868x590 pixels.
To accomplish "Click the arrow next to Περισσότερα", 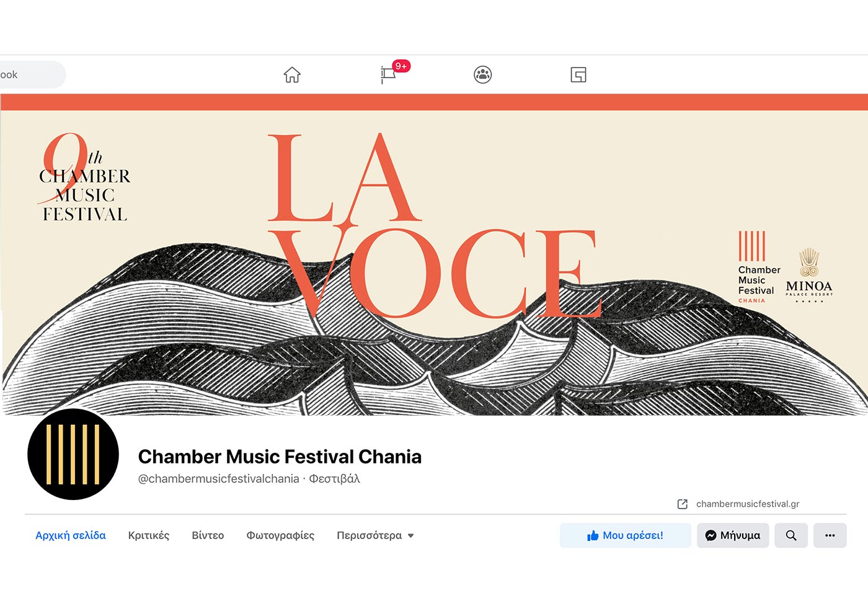I will pyautogui.click(x=410, y=536).
